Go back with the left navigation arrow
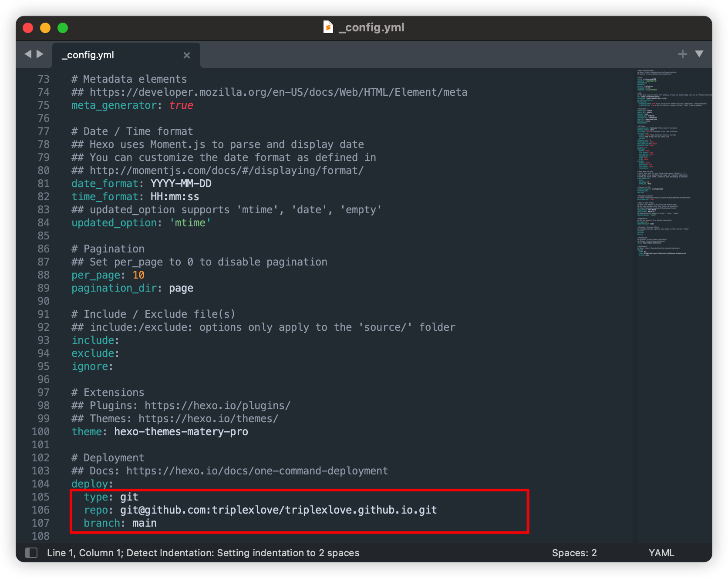Image resolution: width=728 pixels, height=578 pixels. click(x=28, y=54)
